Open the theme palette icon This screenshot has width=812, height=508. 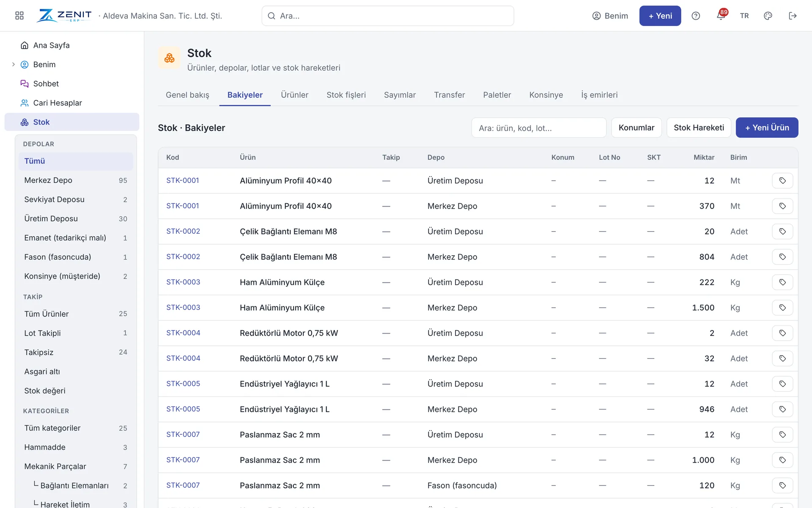tap(768, 16)
